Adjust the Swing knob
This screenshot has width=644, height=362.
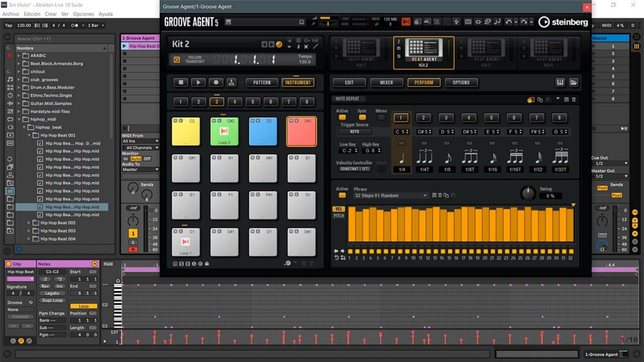(x=527, y=193)
